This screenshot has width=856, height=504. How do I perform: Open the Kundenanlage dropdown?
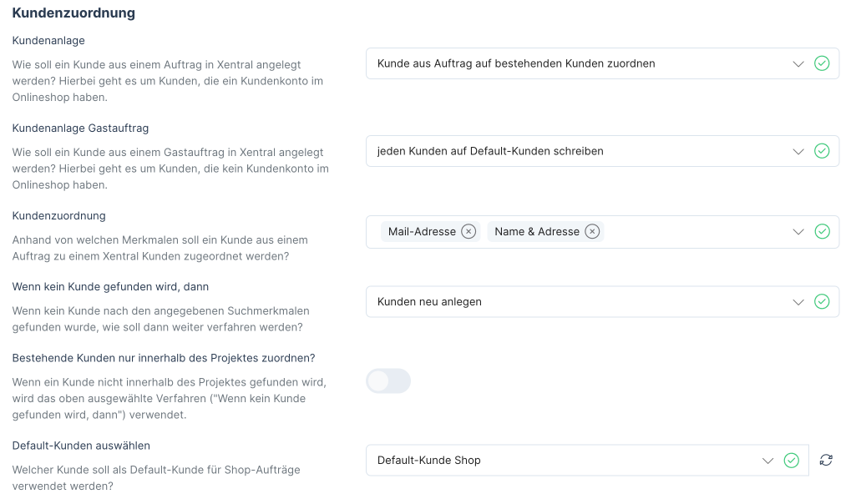click(798, 63)
